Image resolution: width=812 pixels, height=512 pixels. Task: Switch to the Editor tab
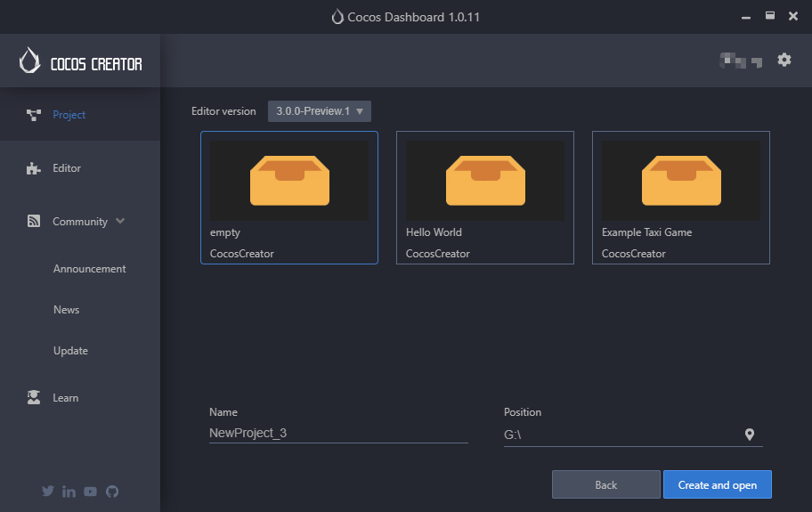[x=67, y=168]
